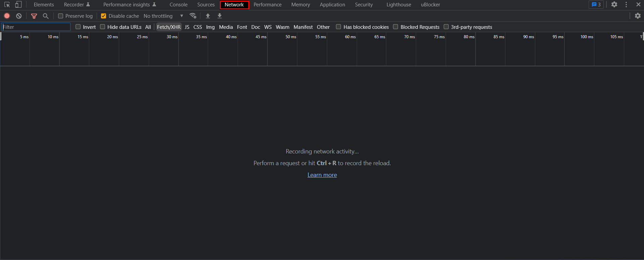Filter requests by JS type
Viewport: 644px width, 260px height.
pyautogui.click(x=187, y=27)
